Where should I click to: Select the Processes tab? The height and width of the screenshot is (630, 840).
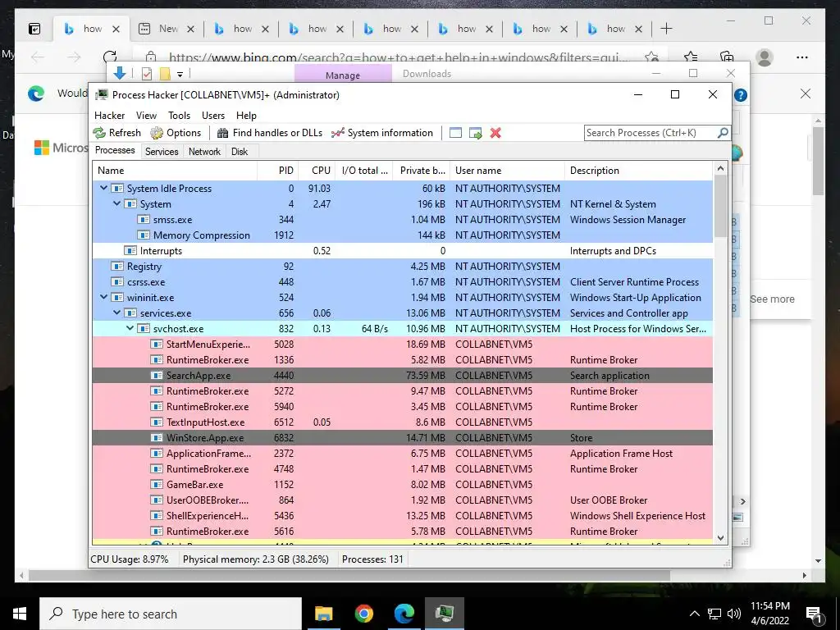coord(115,151)
